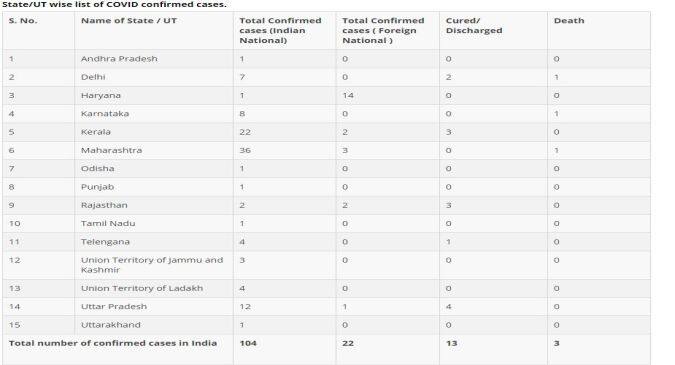Select Rajasthan in the state list
The height and width of the screenshot is (365, 675).
click(x=104, y=205)
